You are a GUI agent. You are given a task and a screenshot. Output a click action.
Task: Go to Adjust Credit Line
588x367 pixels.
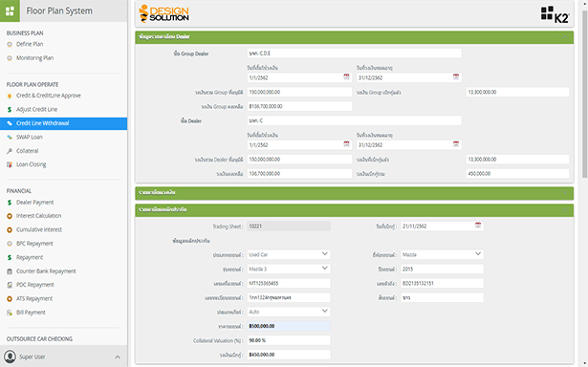tap(36, 110)
